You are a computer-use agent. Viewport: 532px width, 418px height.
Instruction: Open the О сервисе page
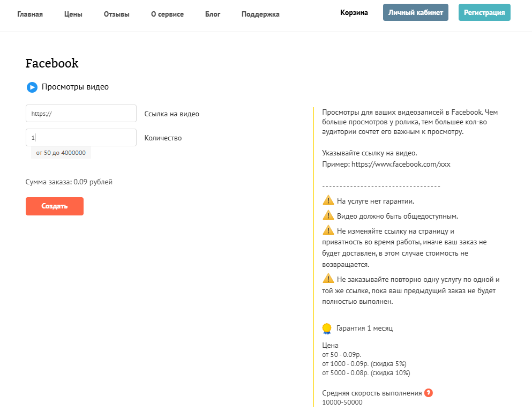click(x=167, y=14)
